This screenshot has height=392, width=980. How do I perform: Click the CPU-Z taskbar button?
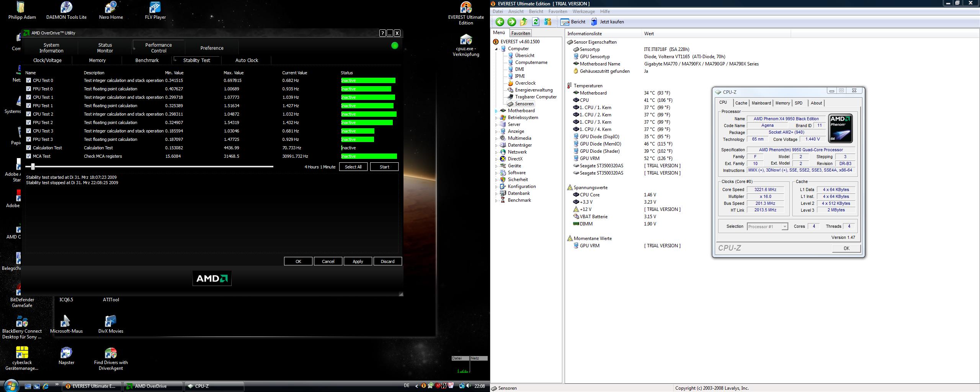[x=214, y=386]
